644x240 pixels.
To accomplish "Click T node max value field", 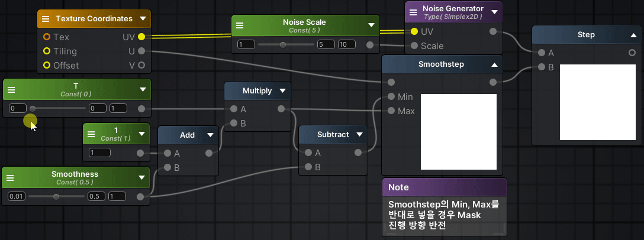I will point(118,108).
